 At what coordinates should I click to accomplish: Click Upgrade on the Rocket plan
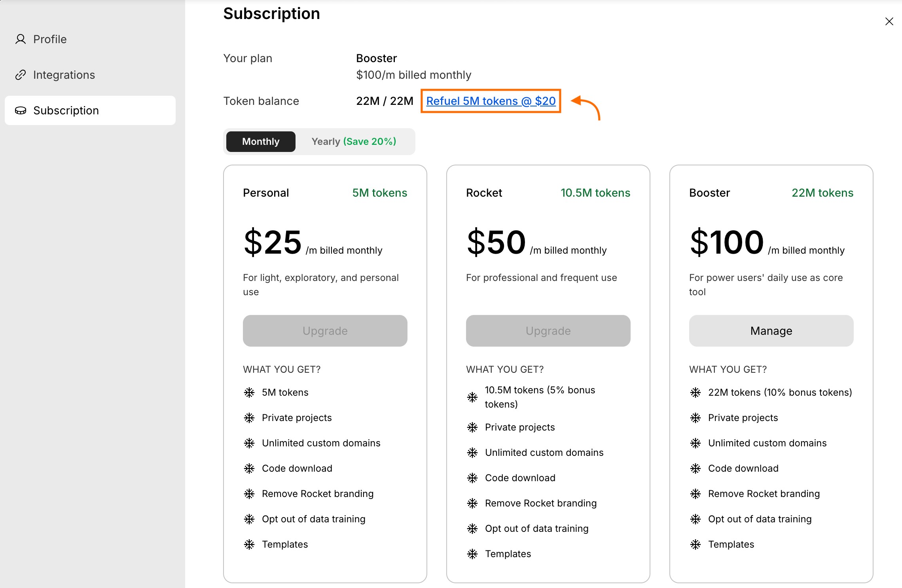[548, 331]
